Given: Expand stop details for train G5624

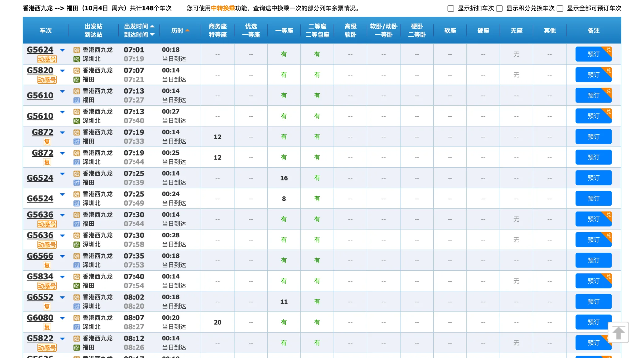Looking at the screenshot, I should coord(62,50).
